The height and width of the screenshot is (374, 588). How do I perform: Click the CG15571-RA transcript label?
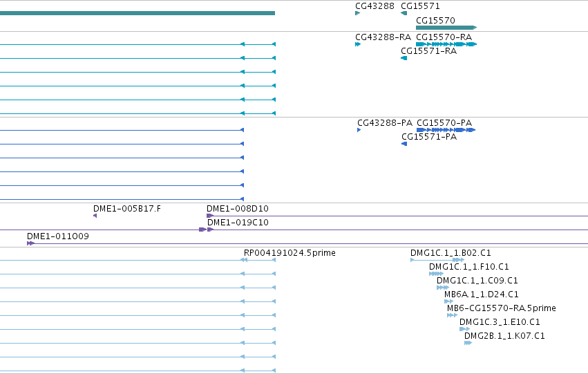(428, 51)
